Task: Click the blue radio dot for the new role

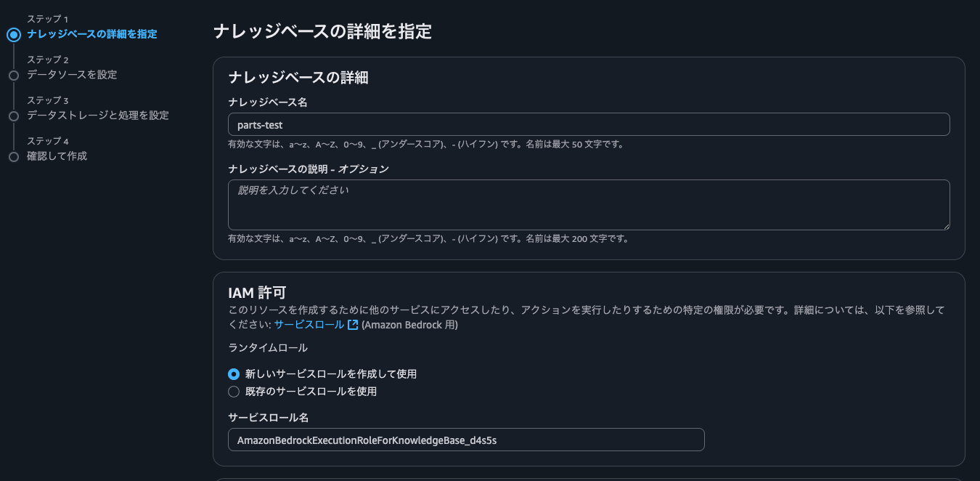Action: pos(234,374)
